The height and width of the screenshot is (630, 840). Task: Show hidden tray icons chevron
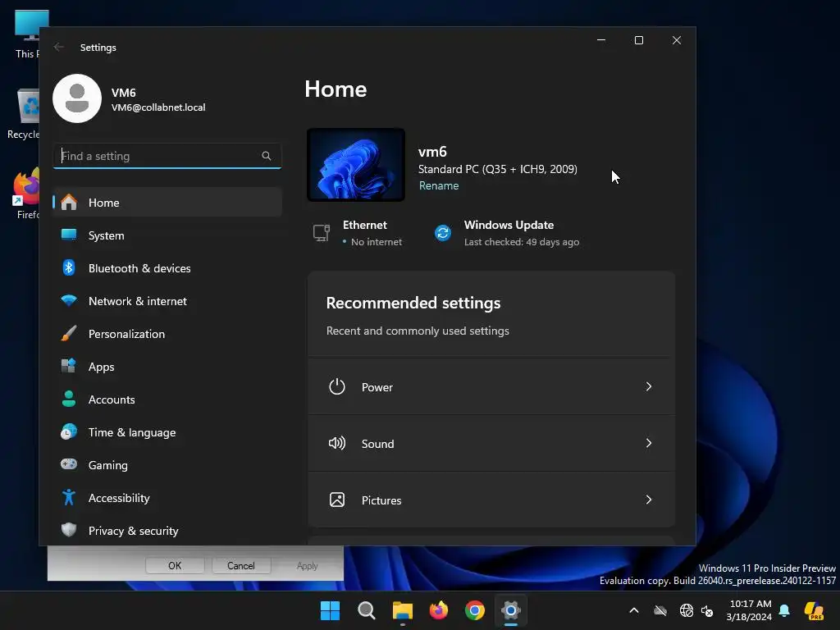tap(634, 610)
